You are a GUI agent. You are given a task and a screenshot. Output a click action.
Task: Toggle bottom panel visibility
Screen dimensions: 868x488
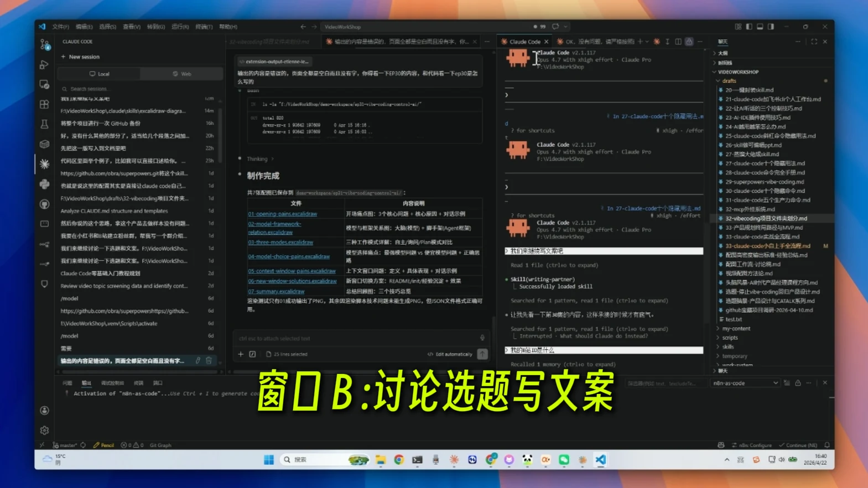pos(760,27)
